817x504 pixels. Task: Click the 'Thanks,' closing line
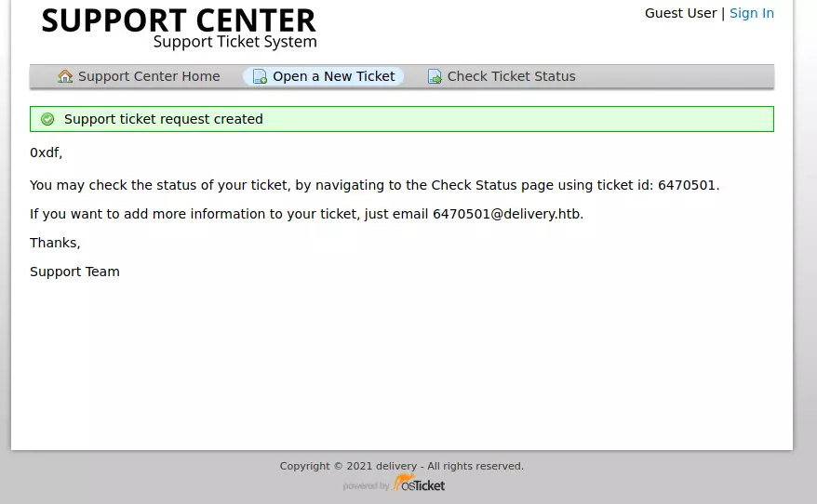(x=55, y=243)
